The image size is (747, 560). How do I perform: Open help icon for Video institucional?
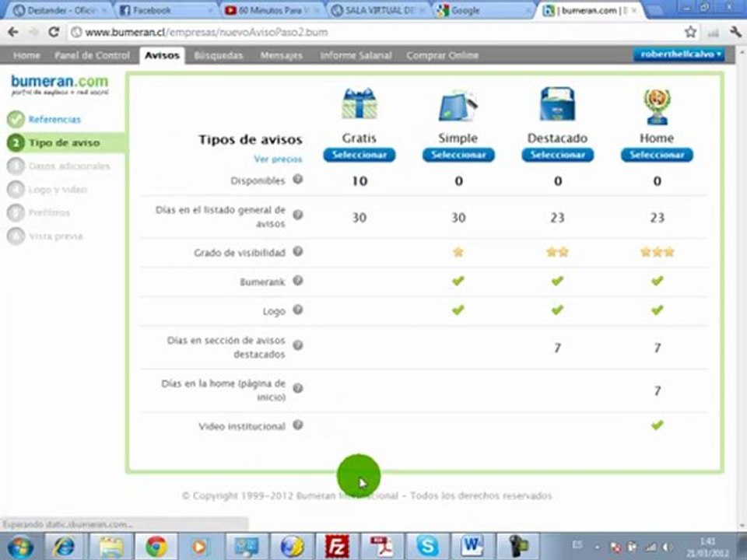(x=298, y=425)
